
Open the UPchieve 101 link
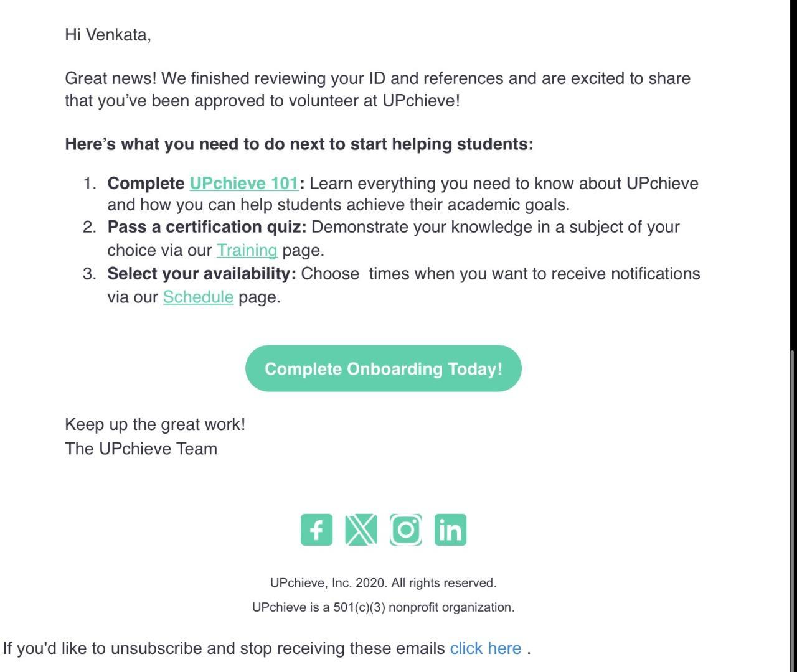tap(243, 184)
